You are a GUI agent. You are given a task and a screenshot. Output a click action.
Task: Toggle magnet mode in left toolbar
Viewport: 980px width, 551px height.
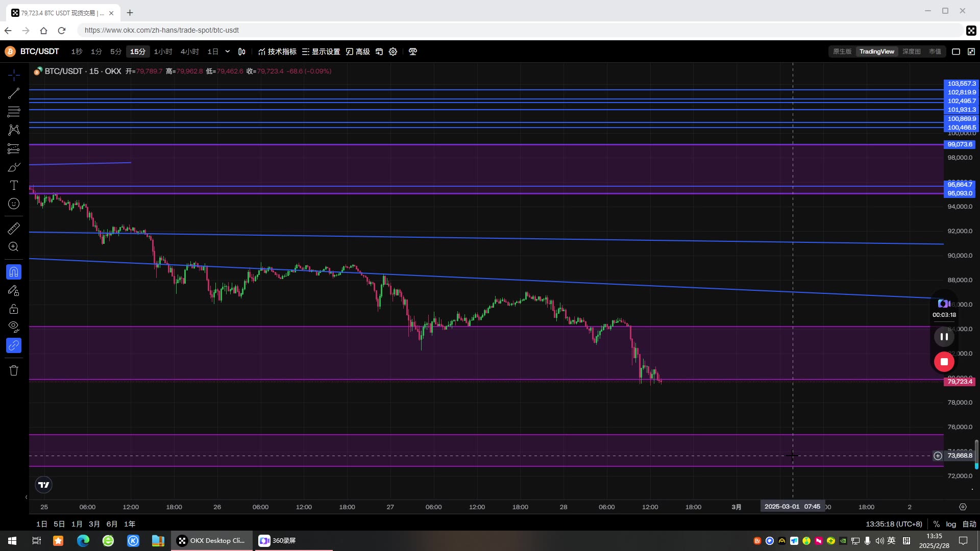pyautogui.click(x=14, y=272)
